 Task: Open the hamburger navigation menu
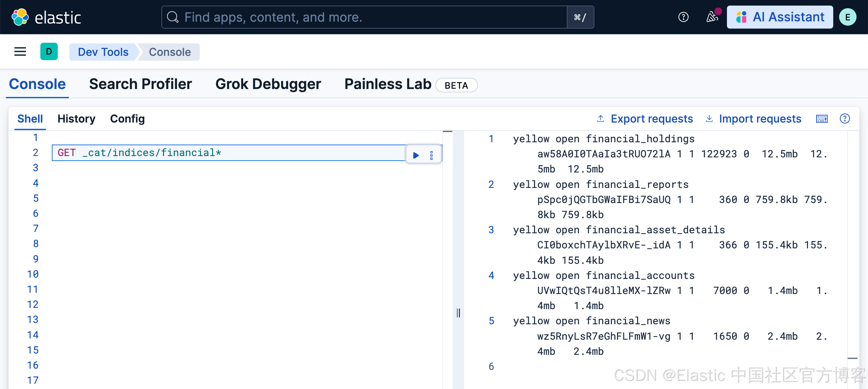[20, 52]
